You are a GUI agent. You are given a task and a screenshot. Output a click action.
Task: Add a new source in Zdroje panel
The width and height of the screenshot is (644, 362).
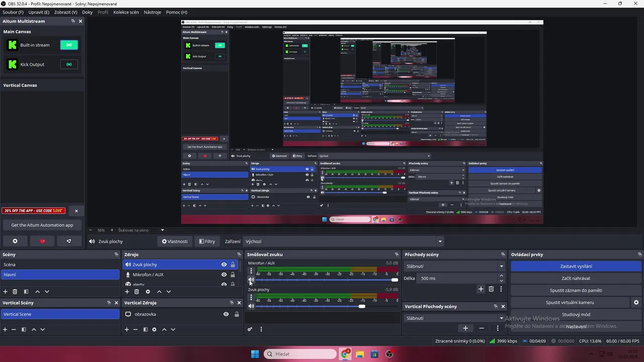tap(127, 292)
